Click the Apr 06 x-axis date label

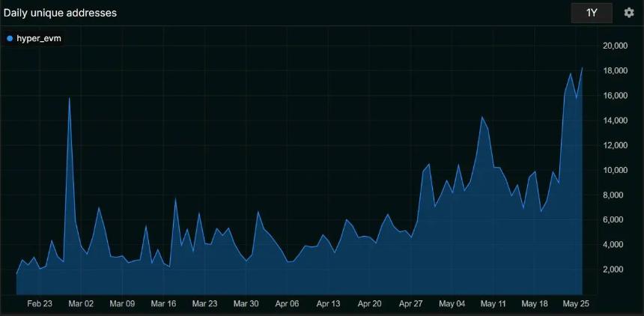[287, 304]
